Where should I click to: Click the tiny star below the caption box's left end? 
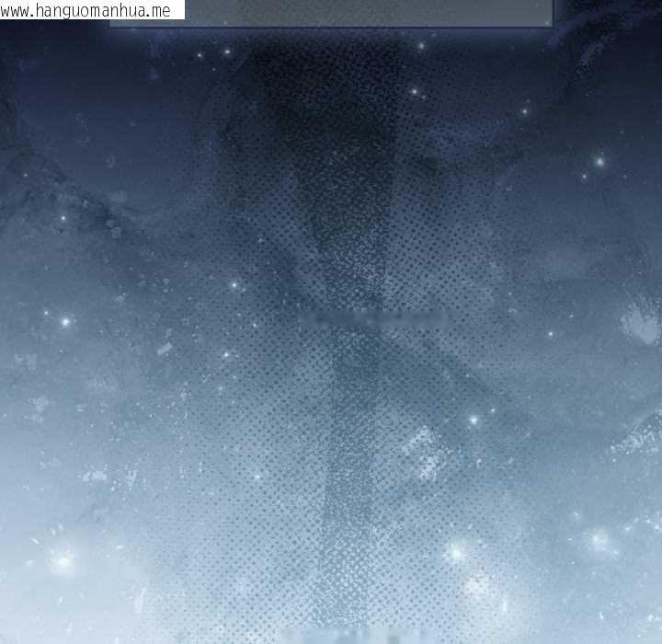pyautogui.click(x=200, y=55)
